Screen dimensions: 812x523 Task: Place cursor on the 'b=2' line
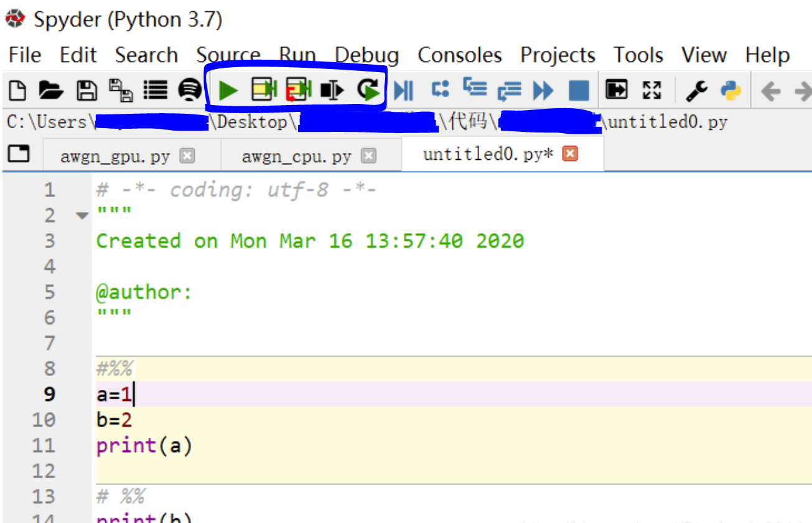pos(114,420)
